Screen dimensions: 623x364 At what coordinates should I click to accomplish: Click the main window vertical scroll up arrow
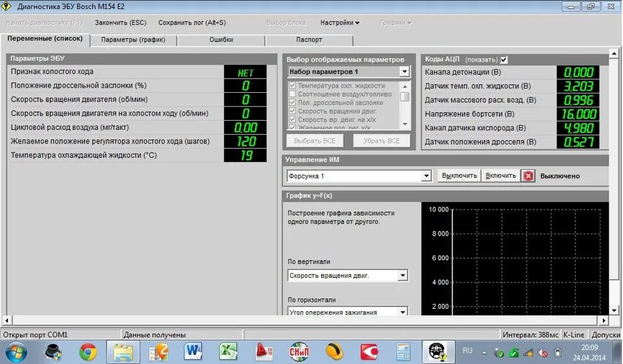[x=615, y=53]
